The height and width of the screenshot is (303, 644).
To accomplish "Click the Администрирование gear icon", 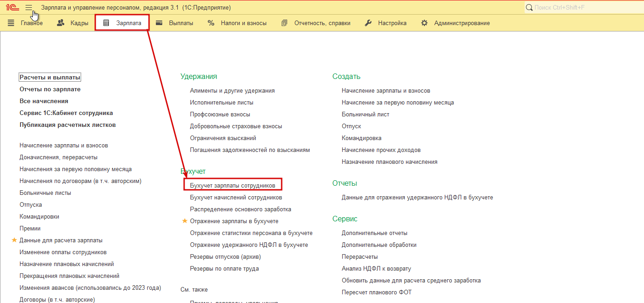I will (x=424, y=23).
